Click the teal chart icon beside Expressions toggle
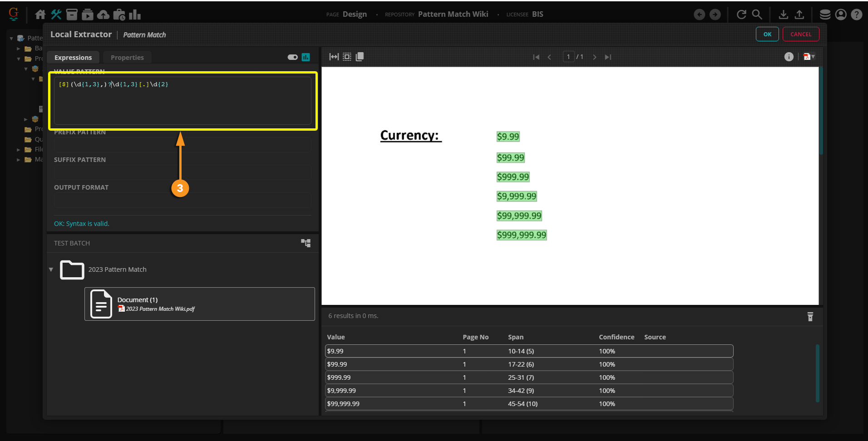 306,57
